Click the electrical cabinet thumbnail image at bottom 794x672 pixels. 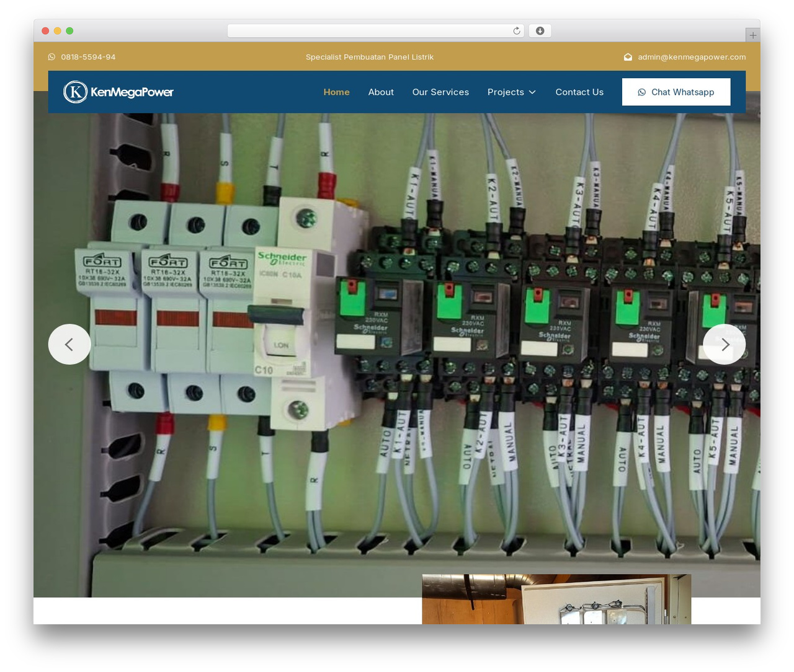556,599
